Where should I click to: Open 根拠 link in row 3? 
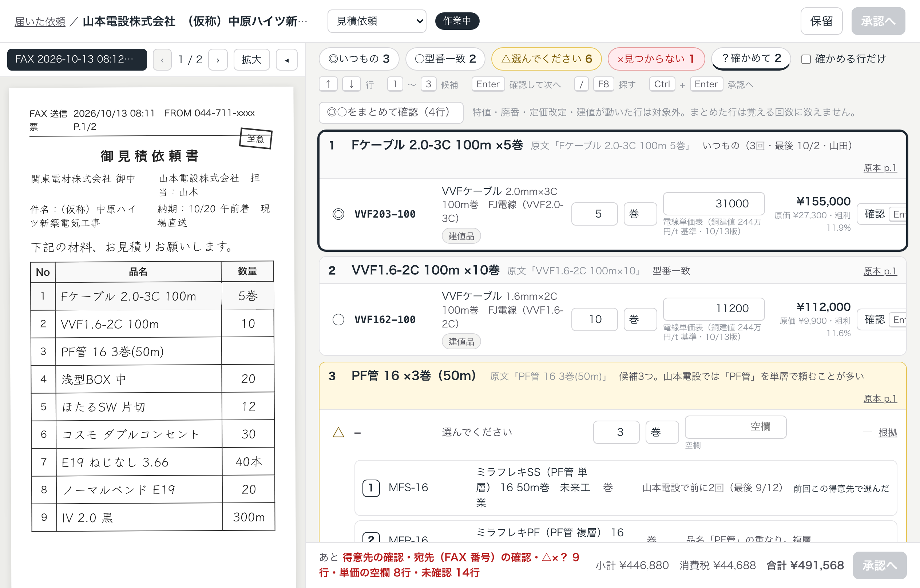[x=888, y=433]
